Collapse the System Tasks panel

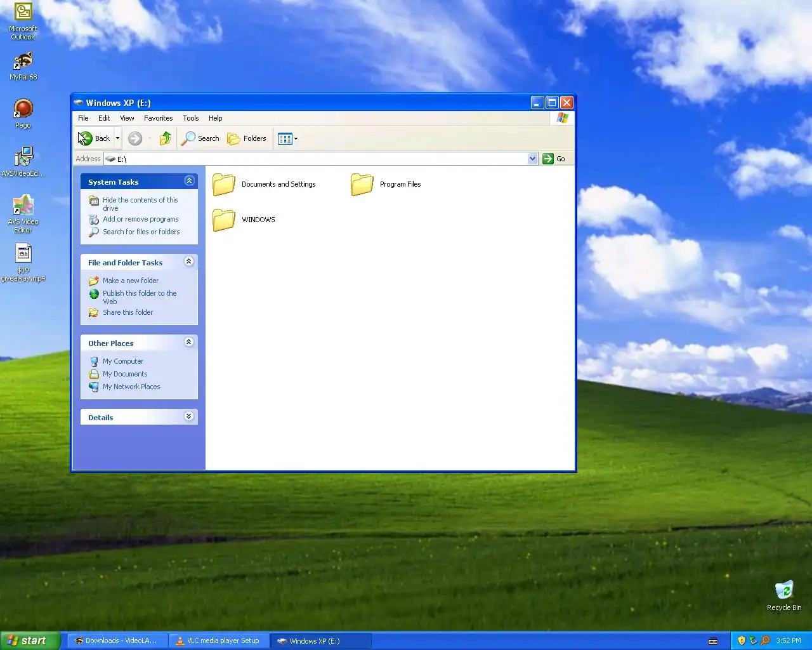pos(189,181)
